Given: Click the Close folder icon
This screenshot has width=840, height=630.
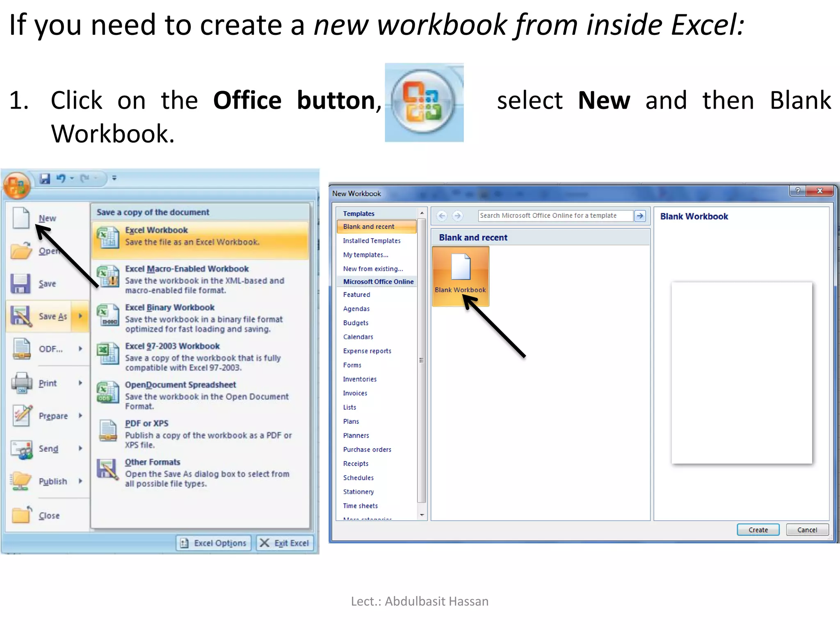Looking at the screenshot, I should click(22, 514).
